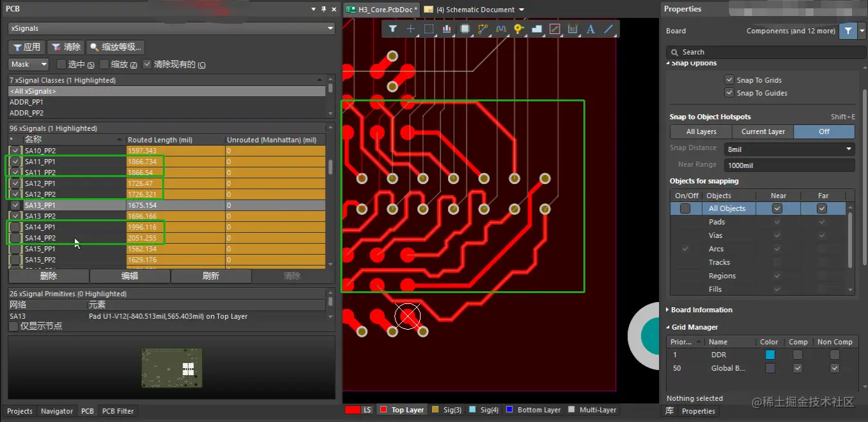
Task: Activate the interactive routing tool
Action: click(483, 29)
